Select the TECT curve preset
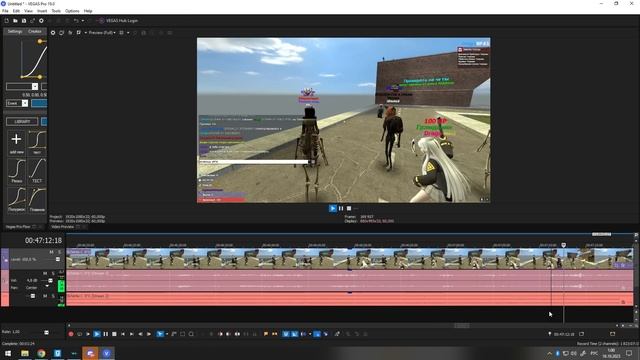This screenshot has height=360, width=640. 37,171
